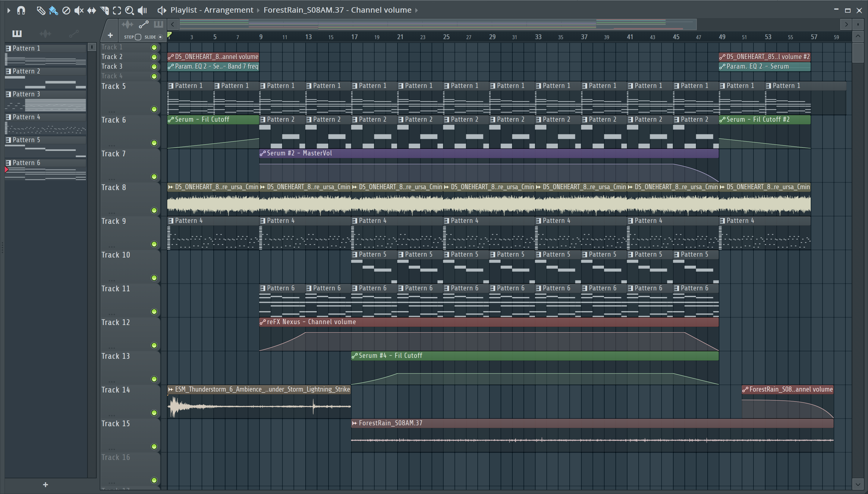Select Track 14 header label
Screen dimensions: 868x494
(x=116, y=390)
